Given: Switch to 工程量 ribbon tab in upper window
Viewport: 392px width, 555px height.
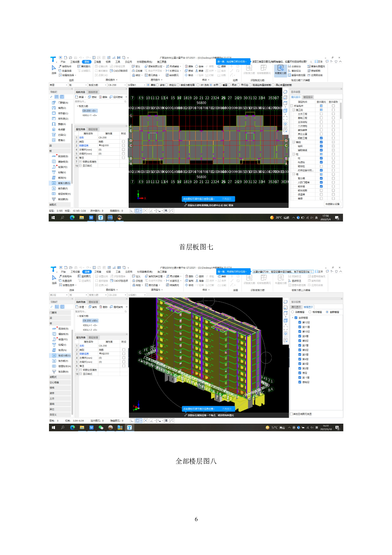Looking at the screenshot, I should point(97,62).
